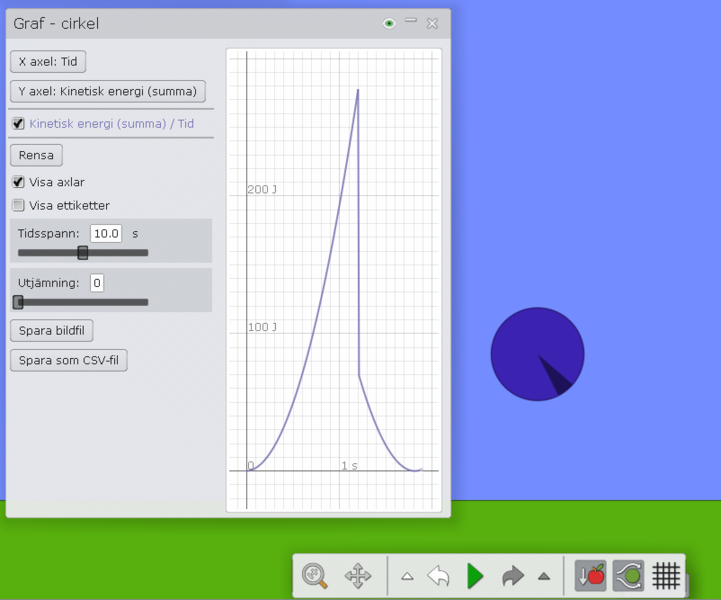Start the simulation with play button
721x600 pixels.
pyautogui.click(x=475, y=576)
